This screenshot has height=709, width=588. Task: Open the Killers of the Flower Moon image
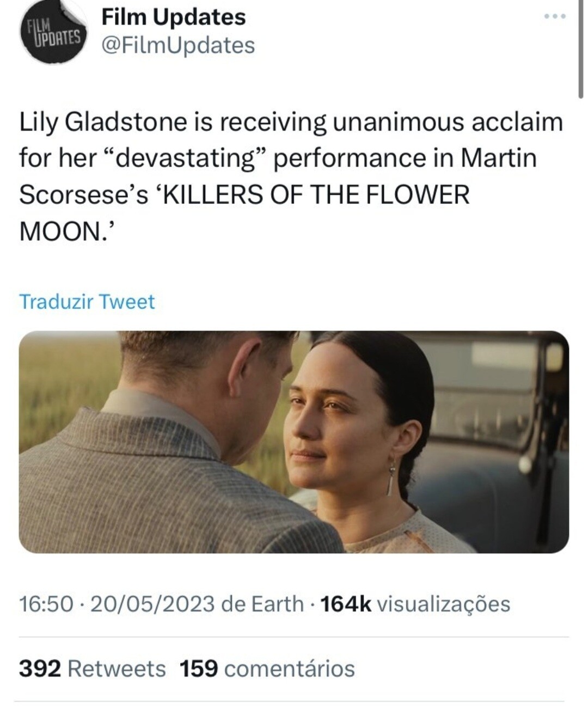[x=293, y=442]
